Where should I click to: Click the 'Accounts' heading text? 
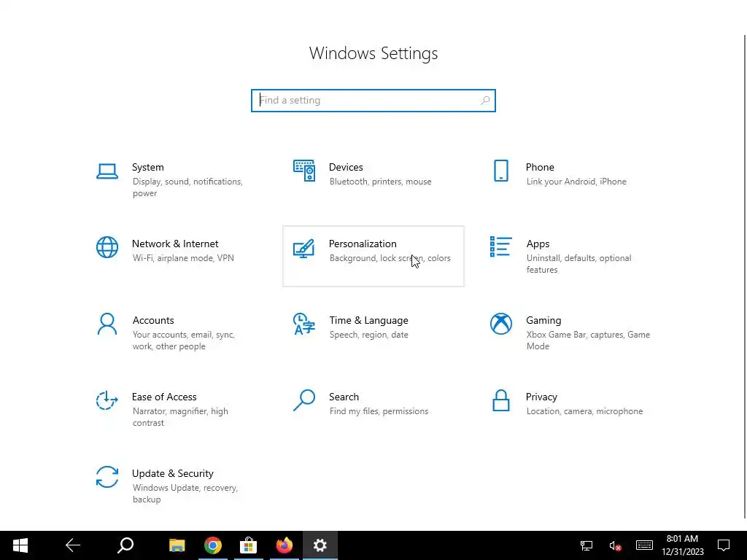(x=153, y=321)
